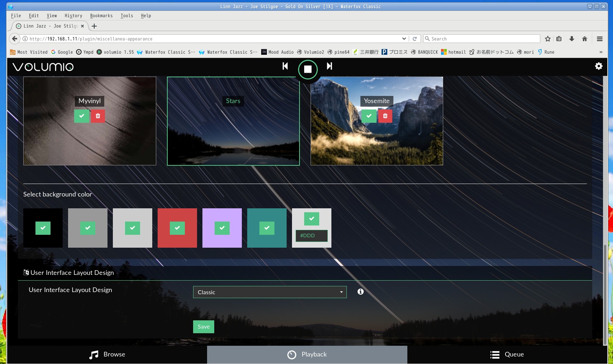Open the browser hamburger menu
This screenshot has width=613, height=364.
[x=599, y=39]
